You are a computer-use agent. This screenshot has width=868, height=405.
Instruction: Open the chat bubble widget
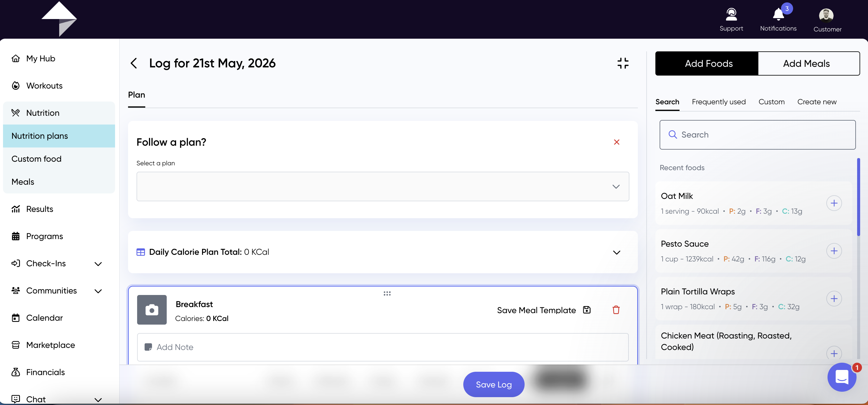click(842, 377)
